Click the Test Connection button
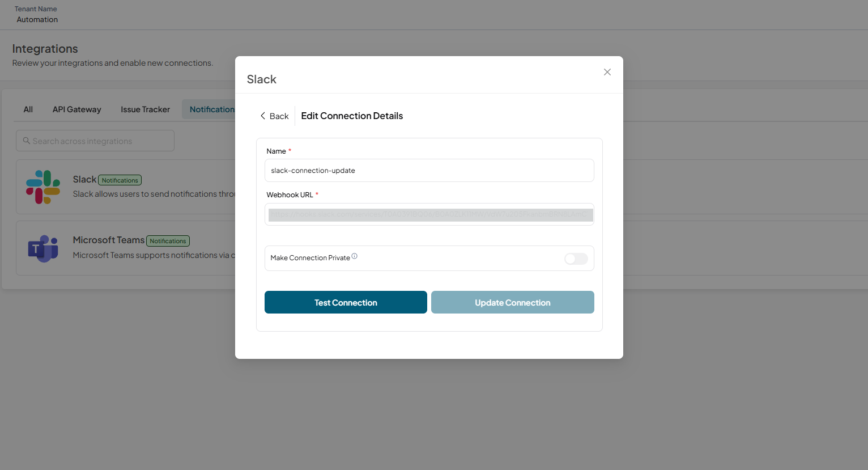868x470 pixels. [x=346, y=302]
